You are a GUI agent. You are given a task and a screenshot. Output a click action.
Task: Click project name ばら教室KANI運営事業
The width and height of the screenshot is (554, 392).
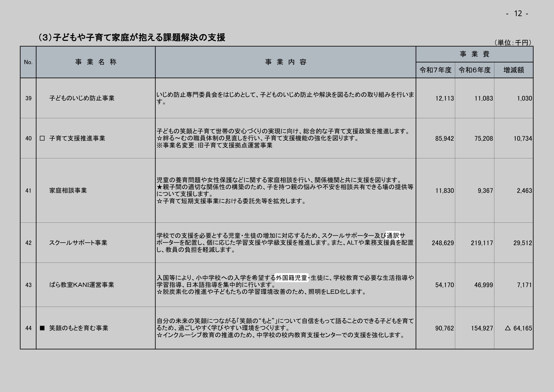click(81, 285)
